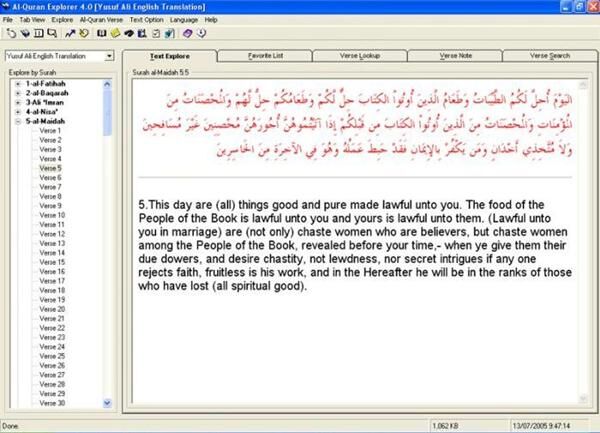The width and height of the screenshot is (600, 433).
Task: Select Verse 30 in the tree
Action: (x=52, y=403)
